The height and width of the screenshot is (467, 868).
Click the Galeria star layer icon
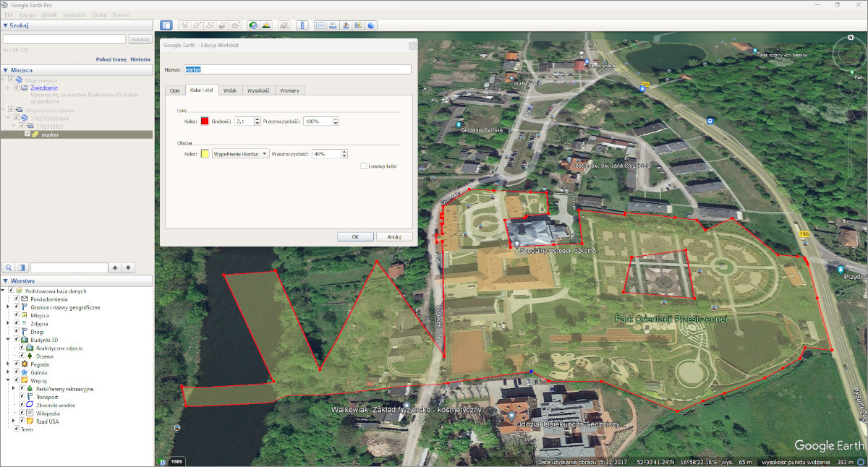pyautogui.click(x=24, y=372)
